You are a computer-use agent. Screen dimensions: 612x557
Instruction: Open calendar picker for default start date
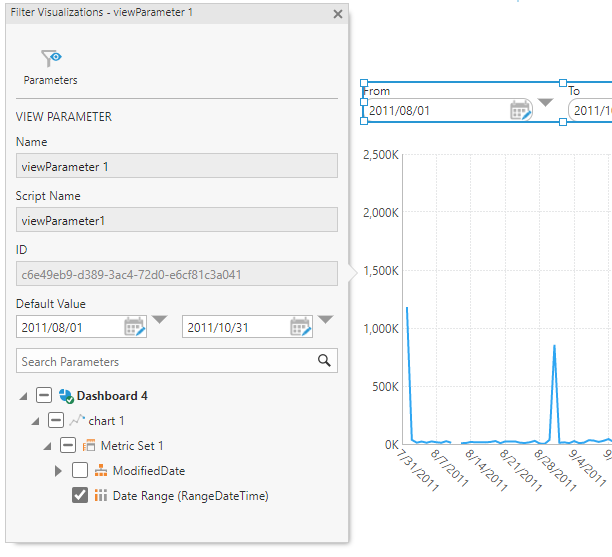tap(135, 326)
